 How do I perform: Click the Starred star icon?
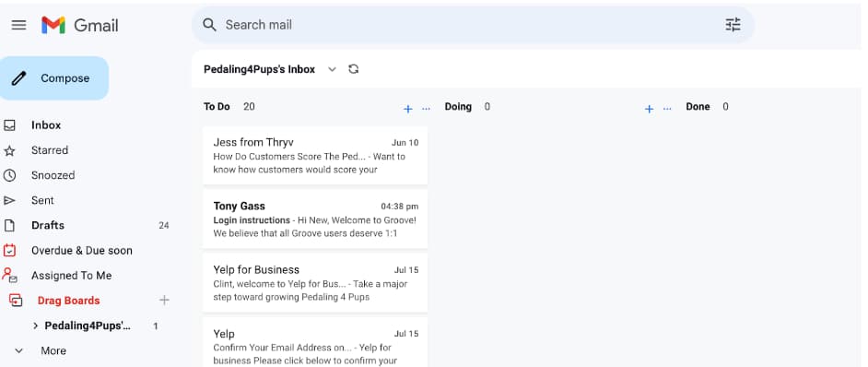pyautogui.click(x=9, y=151)
